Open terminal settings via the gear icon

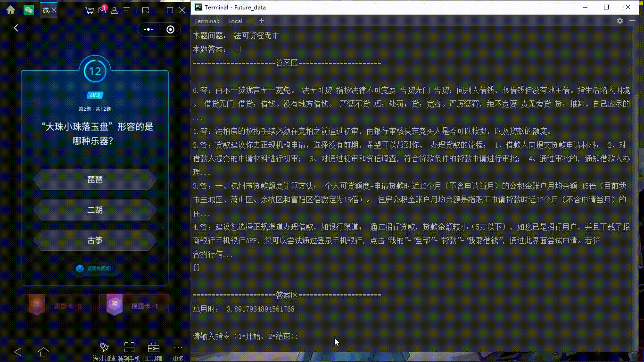[619, 21]
